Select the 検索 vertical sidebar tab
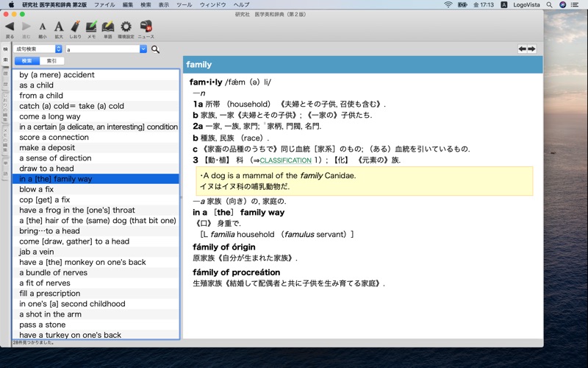 (x=6, y=54)
